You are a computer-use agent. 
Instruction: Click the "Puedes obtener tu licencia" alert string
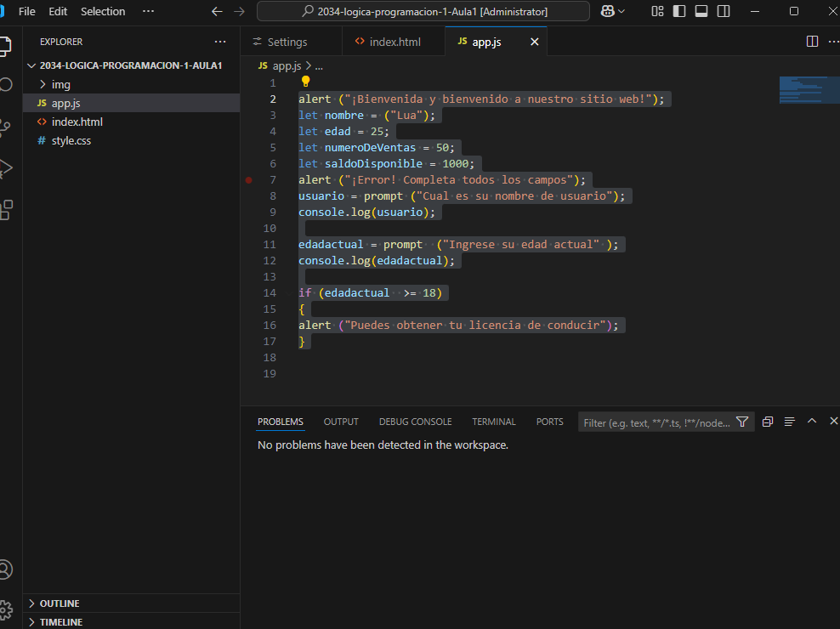click(474, 326)
